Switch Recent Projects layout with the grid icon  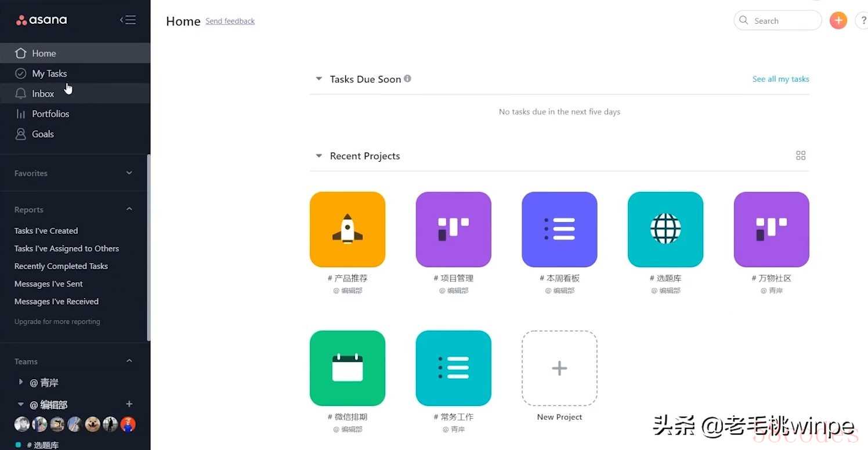click(x=801, y=155)
